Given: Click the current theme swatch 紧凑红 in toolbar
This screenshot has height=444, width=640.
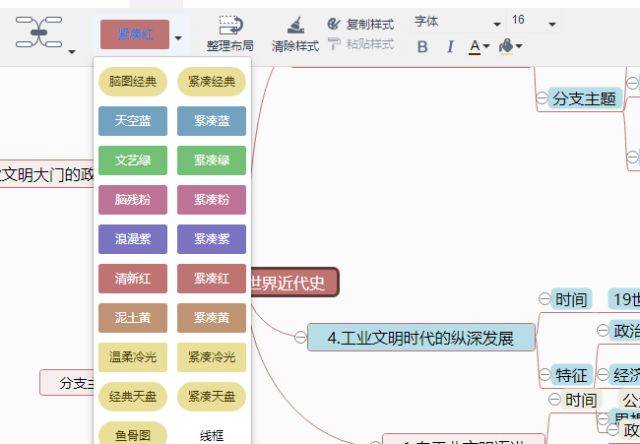Looking at the screenshot, I should tap(135, 34).
